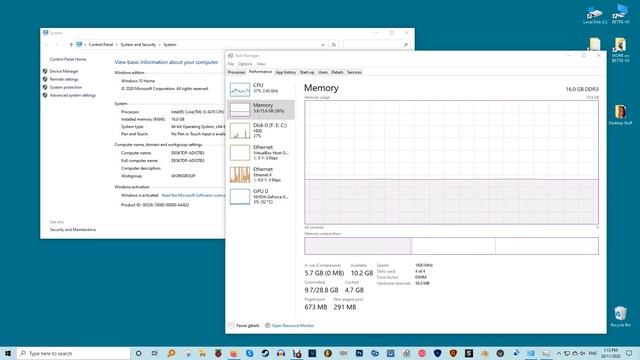Open the Task Manager Options menu

[245, 64]
